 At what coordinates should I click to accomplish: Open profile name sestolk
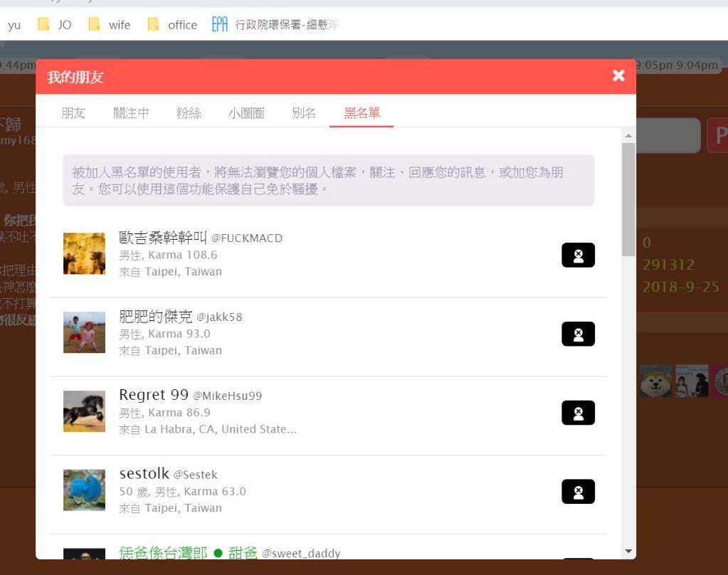point(144,474)
